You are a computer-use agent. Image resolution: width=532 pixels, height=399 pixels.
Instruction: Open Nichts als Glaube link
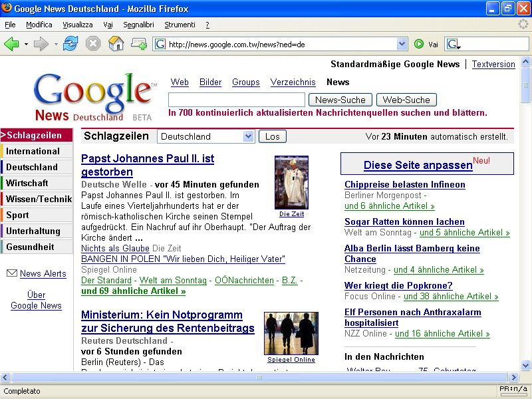pos(115,248)
